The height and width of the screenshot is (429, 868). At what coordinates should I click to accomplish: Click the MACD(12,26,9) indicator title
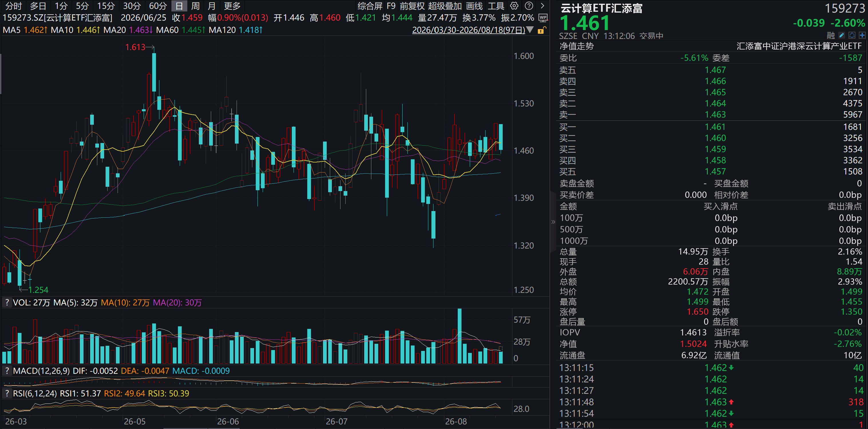[x=41, y=371]
